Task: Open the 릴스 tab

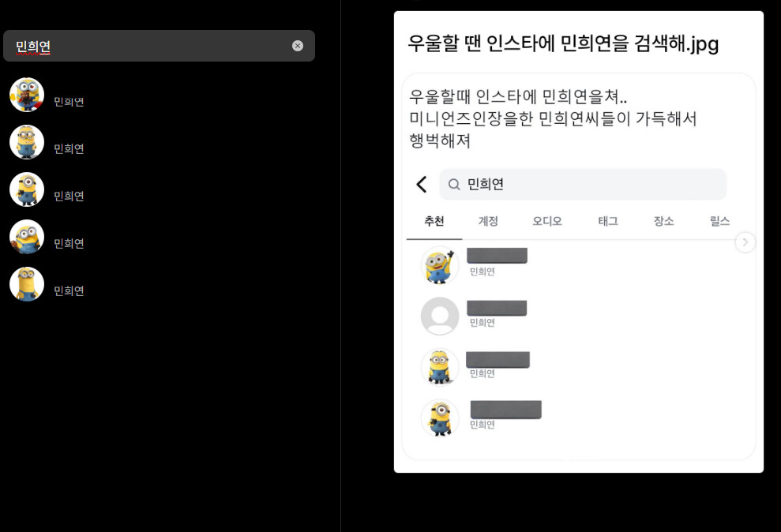Action: (x=719, y=221)
